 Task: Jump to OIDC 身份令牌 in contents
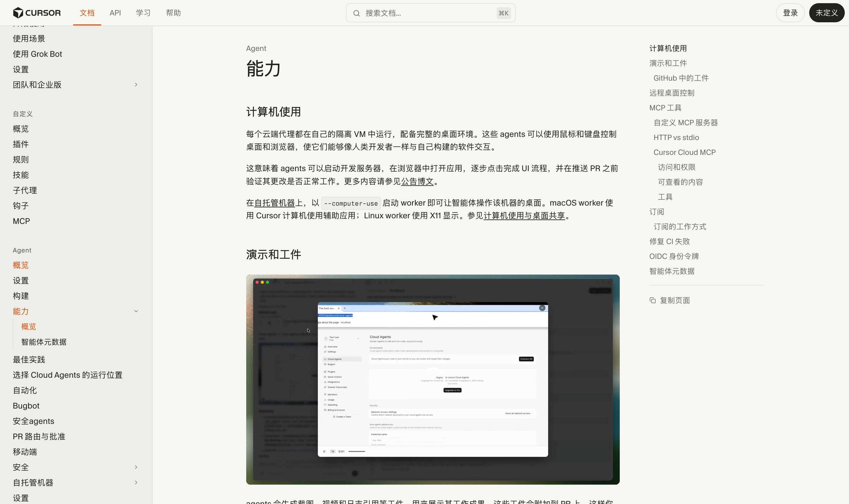pyautogui.click(x=674, y=257)
